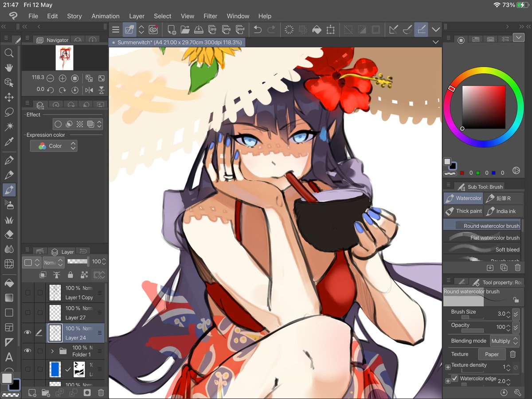Screen dimensions: 532x399
Task: Zoom out with Navigator minus button
Action: [50, 78]
